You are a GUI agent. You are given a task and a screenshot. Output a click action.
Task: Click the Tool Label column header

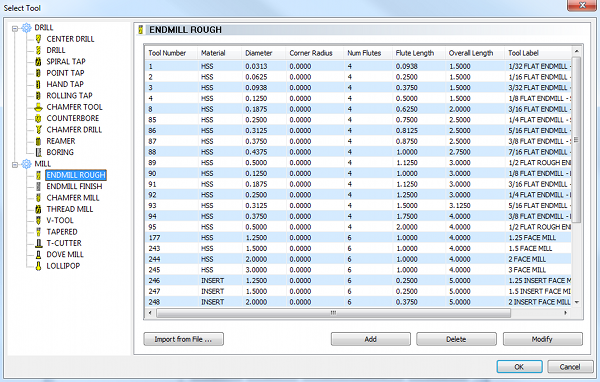pos(538,53)
